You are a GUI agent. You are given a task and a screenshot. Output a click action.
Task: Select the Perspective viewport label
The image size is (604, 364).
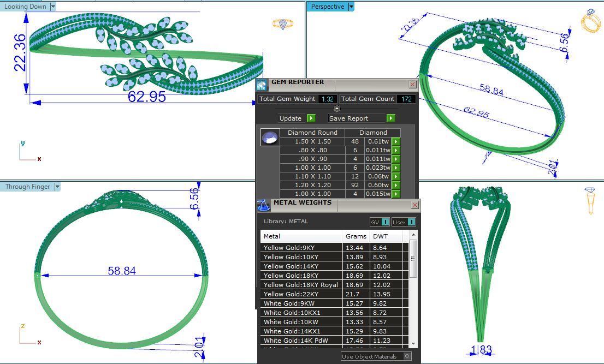tap(328, 7)
